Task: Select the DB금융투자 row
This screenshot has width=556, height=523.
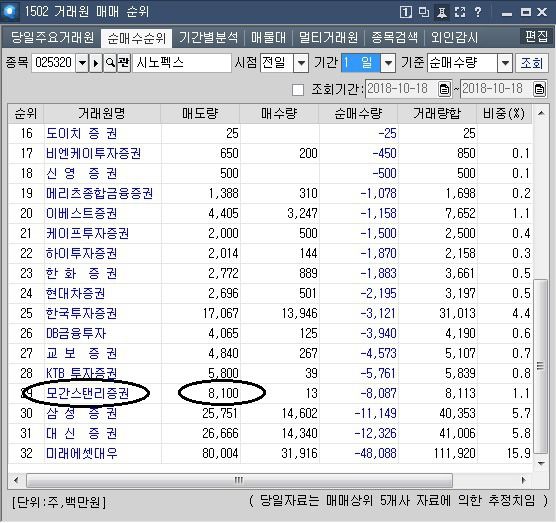Action: point(270,333)
